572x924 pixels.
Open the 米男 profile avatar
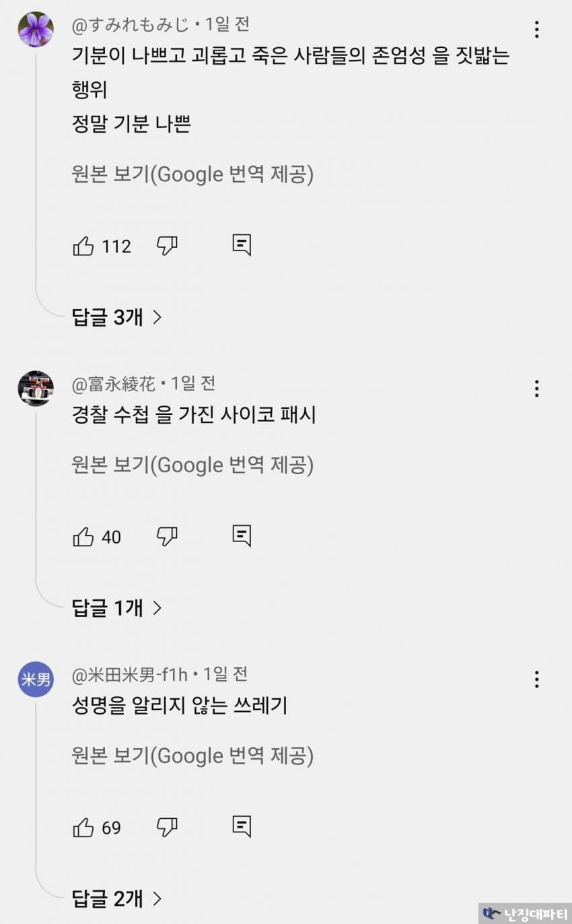[36, 680]
